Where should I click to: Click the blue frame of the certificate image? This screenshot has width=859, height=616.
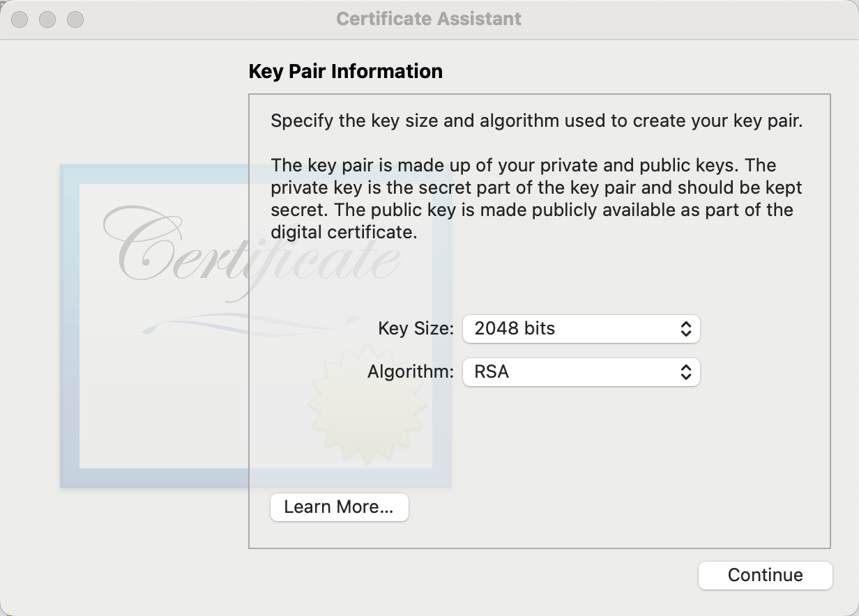click(70, 326)
